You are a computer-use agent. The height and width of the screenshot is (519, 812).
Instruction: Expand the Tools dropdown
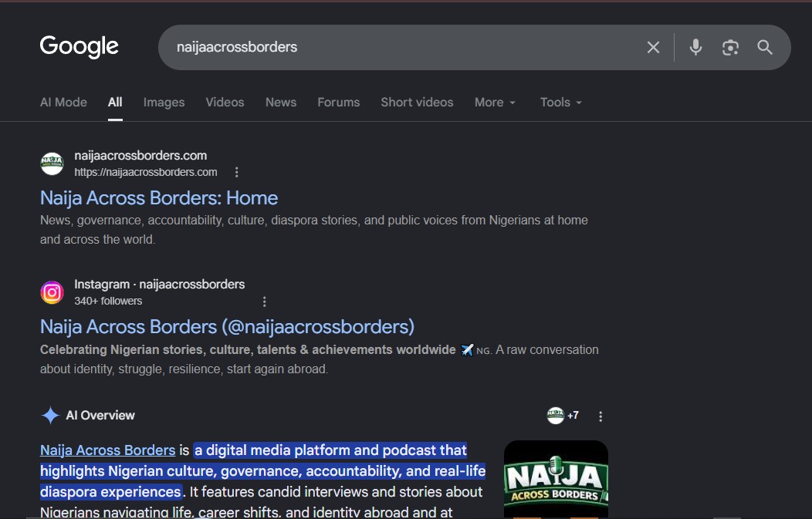[x=561, y=102]
